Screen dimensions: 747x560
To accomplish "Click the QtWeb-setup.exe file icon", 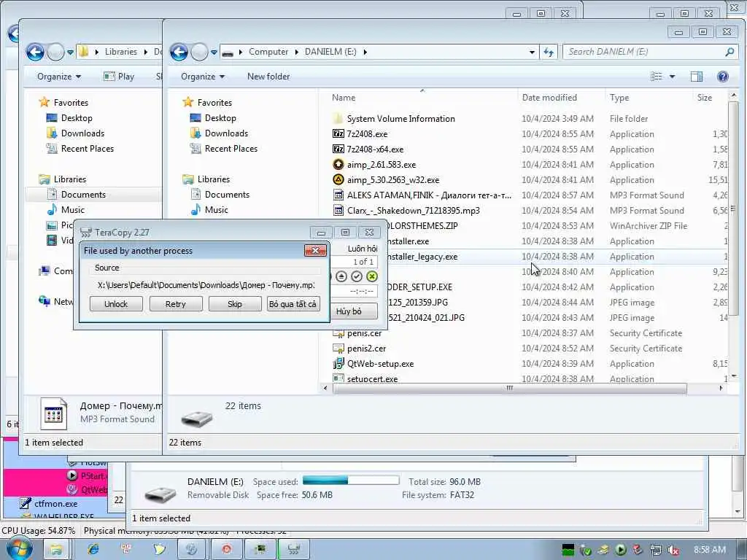I will (x=338, y=363).
